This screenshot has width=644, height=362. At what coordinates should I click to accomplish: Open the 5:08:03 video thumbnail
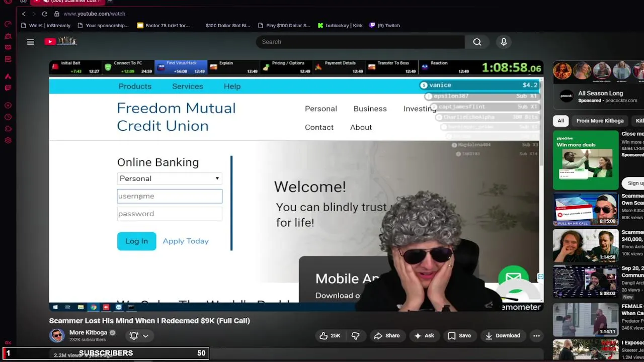click(x=586, y=282)
